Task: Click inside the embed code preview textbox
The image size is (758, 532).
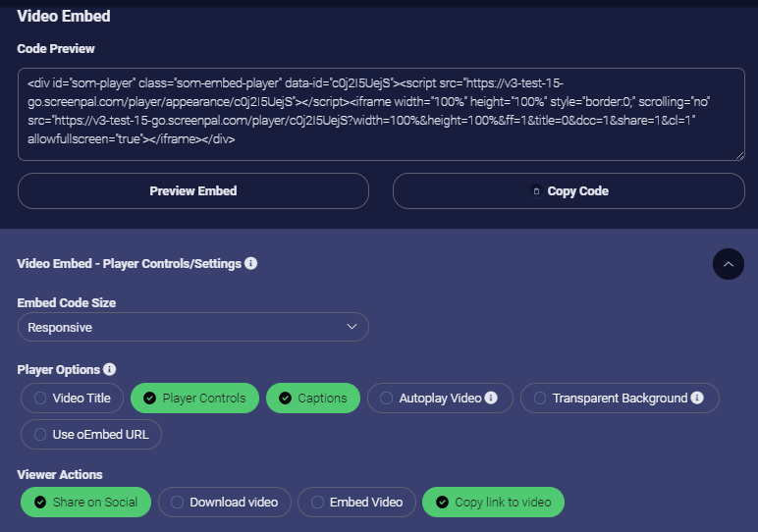Action: click(381, 114)
